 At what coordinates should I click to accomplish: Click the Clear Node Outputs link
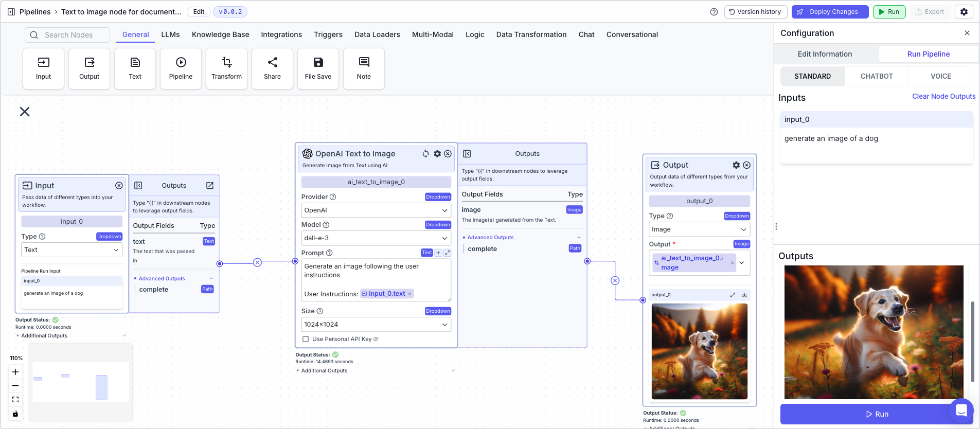tap(943, 96)
